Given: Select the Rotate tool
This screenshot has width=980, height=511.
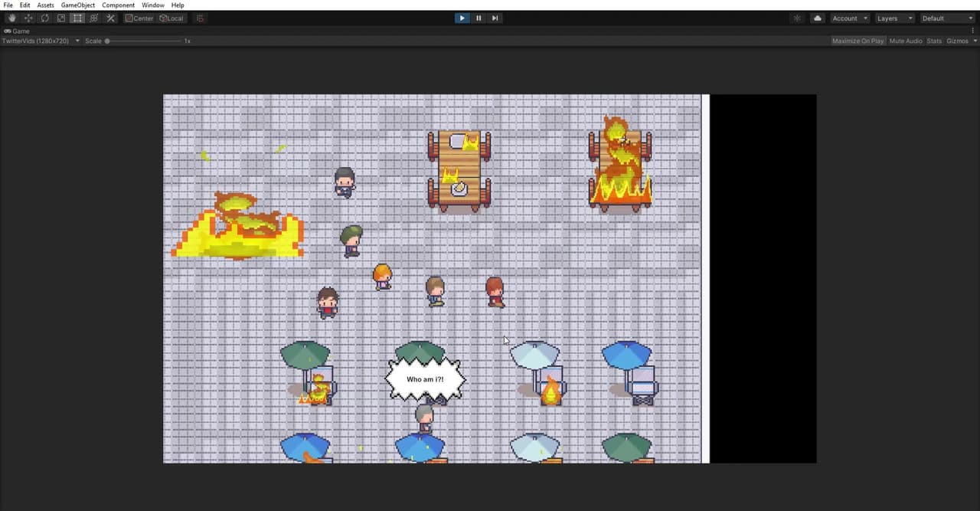Looking at the screenshot, I should point(44,18).
